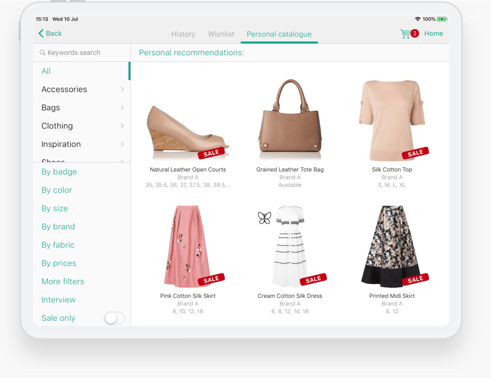Image resolution: width=491 pixels, height=378 pixels.
Task: Click the 'Wed 10 Jul' date in status bar
Action: (65, 19)
